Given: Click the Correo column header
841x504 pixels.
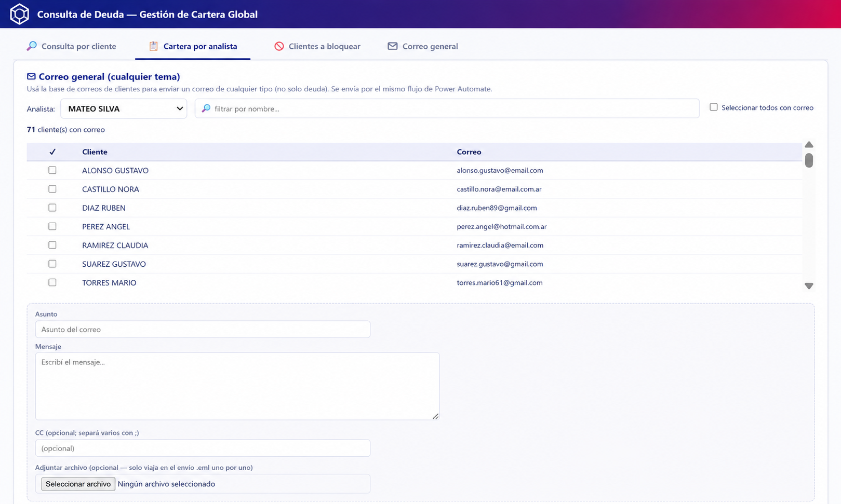Looking at the screenshot, I should click(x=469, y=152).
